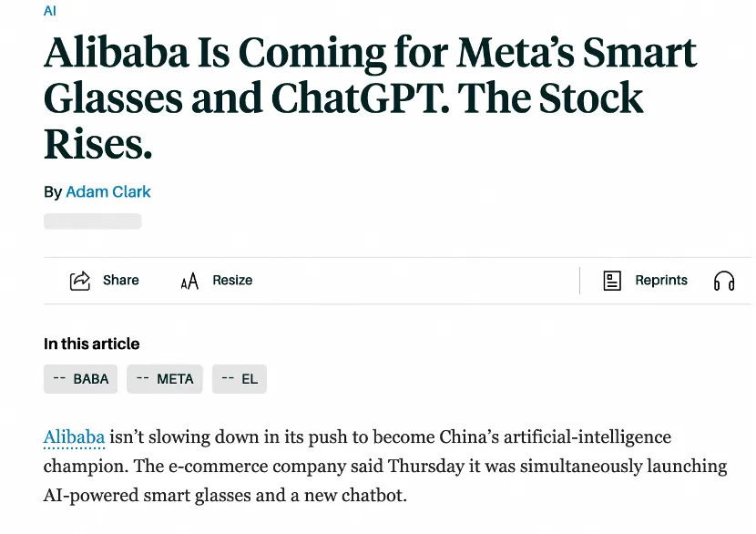Click the Share arrow icon
Image resolution: width=756 pixels, height=534 pixels.
point(80,281)
